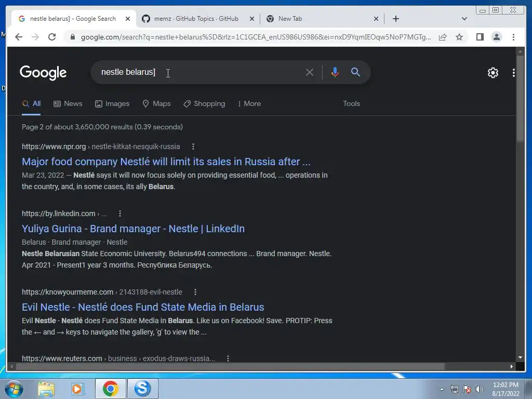Open options for knowyourmeme result
The height and width of the screenshot is (399, 532).
pyautogui.click(x=195, y=292)
